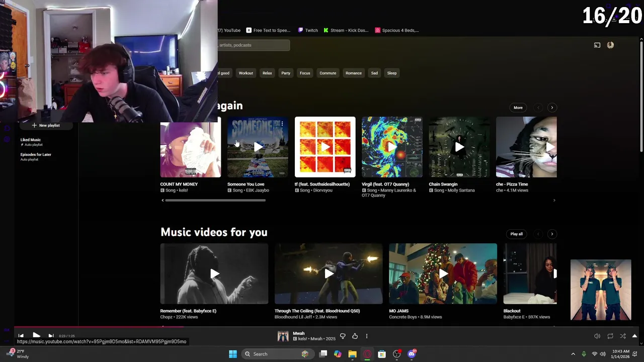Skip to the next track
Image resolution: width=644 pixels, height=362 pixels.
[51, 336]
